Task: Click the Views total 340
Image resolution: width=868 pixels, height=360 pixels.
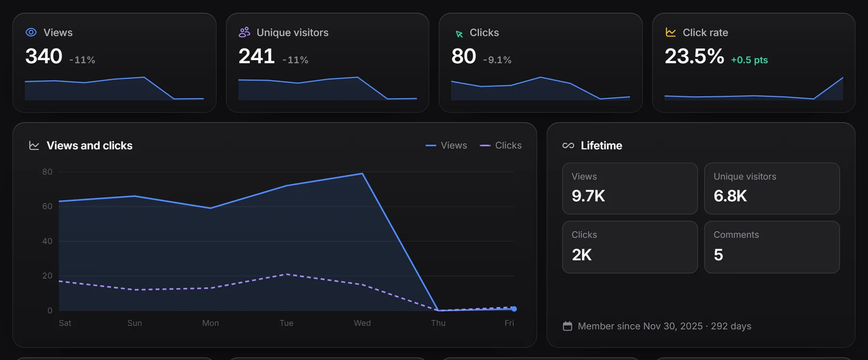Action: [x=44, y=56]
